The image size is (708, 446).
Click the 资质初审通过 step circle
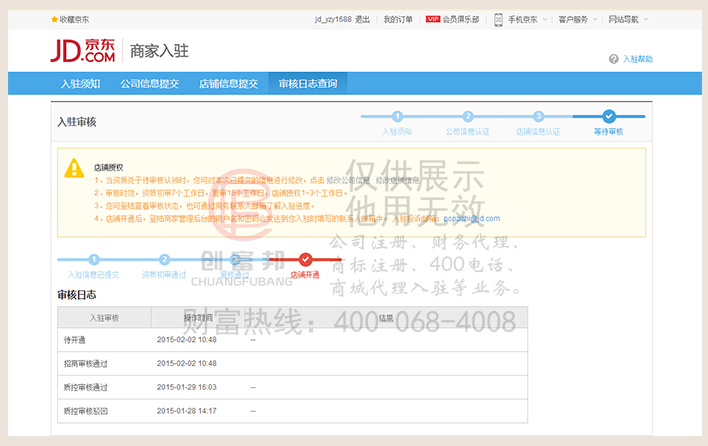click(x=164, y=260)
